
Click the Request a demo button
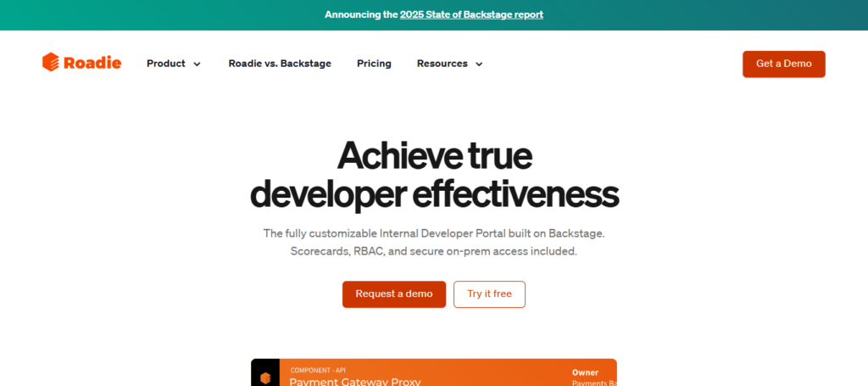click(x=394, y=294)
